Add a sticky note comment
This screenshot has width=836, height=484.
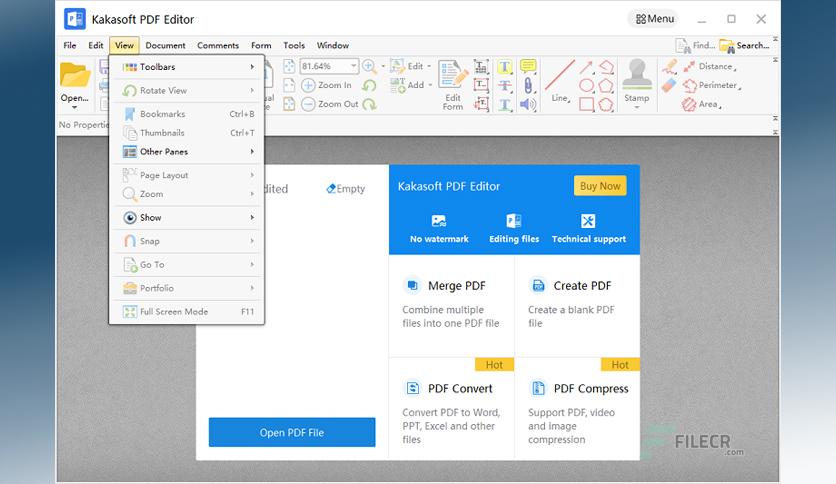point(528,66)
